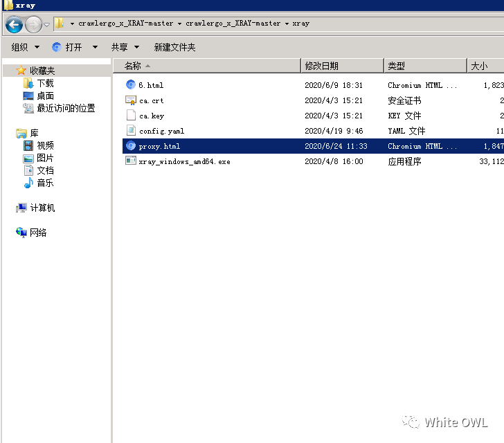Click the KEY 文件 type cell
This screenshot has height=443, width=504.
click(x=404, y=116)
